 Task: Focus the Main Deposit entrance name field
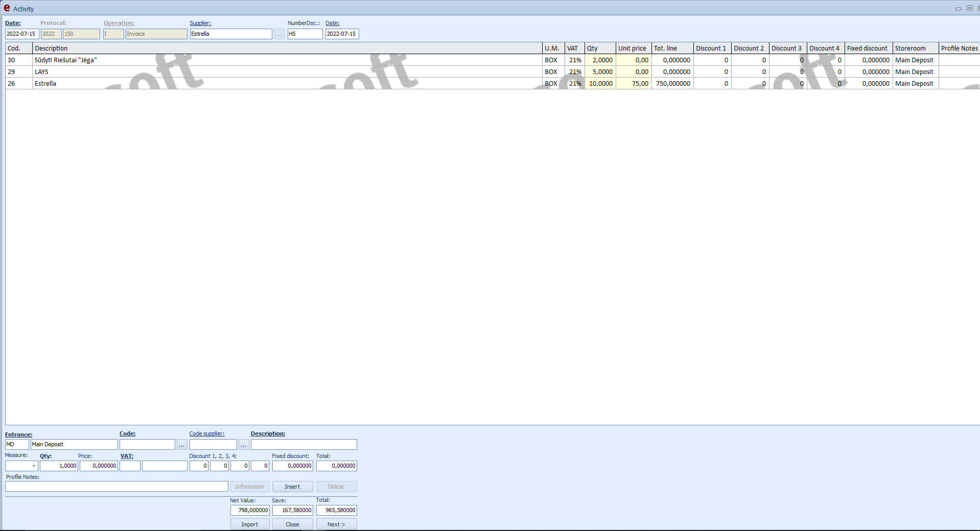click(74, 445)
